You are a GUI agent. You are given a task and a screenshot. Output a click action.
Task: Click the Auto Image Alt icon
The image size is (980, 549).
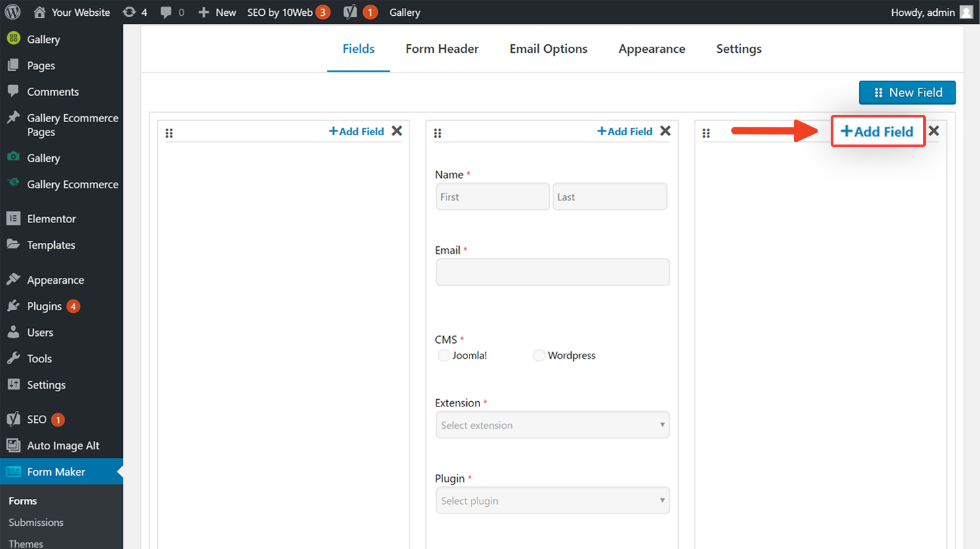click(x=13, y=445)
